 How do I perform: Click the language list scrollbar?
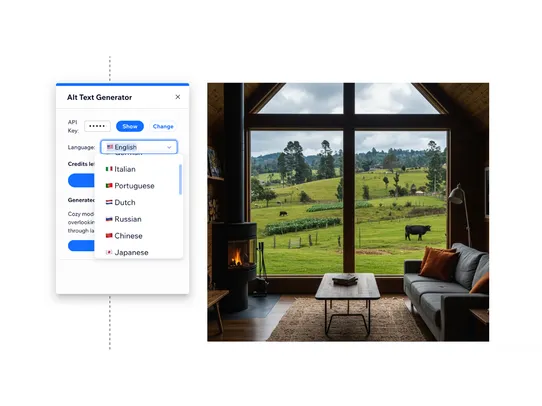point(180,179)
